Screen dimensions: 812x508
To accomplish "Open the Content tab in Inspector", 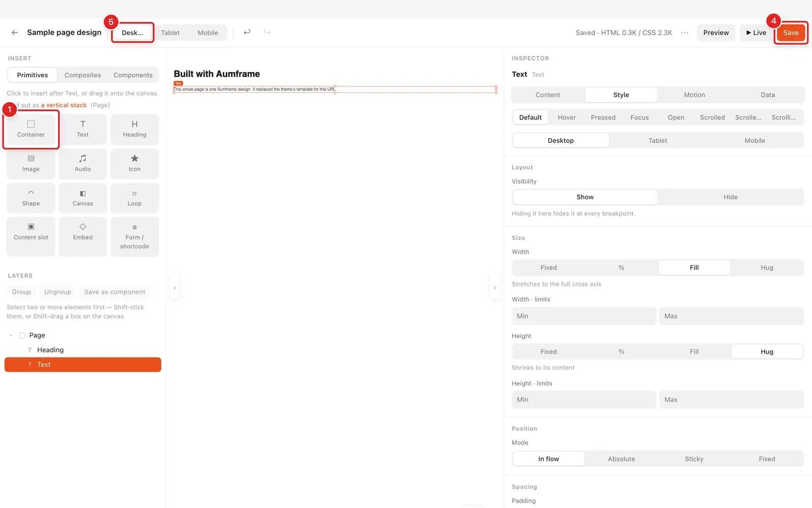I will [x=548, y=95].
